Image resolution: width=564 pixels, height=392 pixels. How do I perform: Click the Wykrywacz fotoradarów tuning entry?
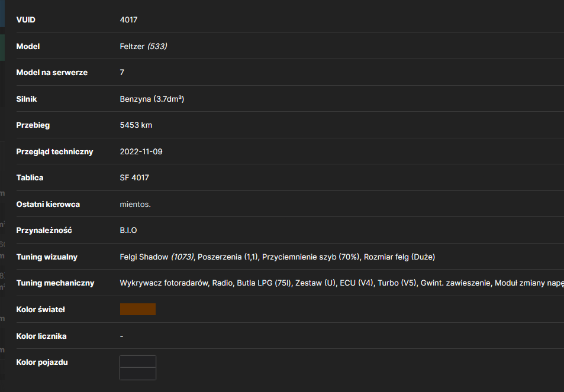[x=164, y=283]
